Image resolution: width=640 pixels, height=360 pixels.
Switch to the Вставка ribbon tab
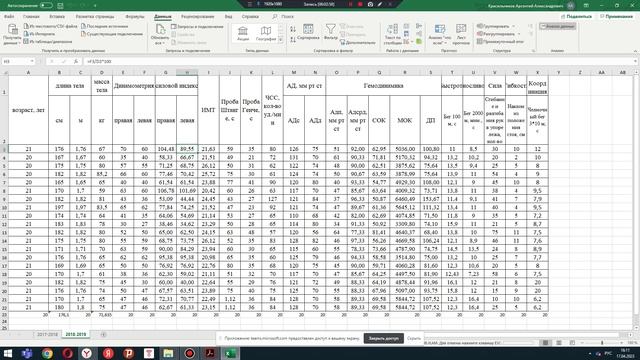pos(57,16)
